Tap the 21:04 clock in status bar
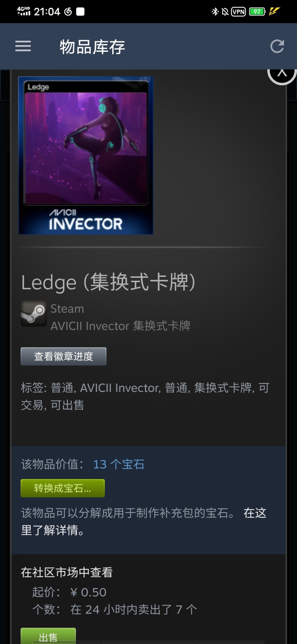The width and height of the screenshot is (297, 644). (x=47, y=12)
